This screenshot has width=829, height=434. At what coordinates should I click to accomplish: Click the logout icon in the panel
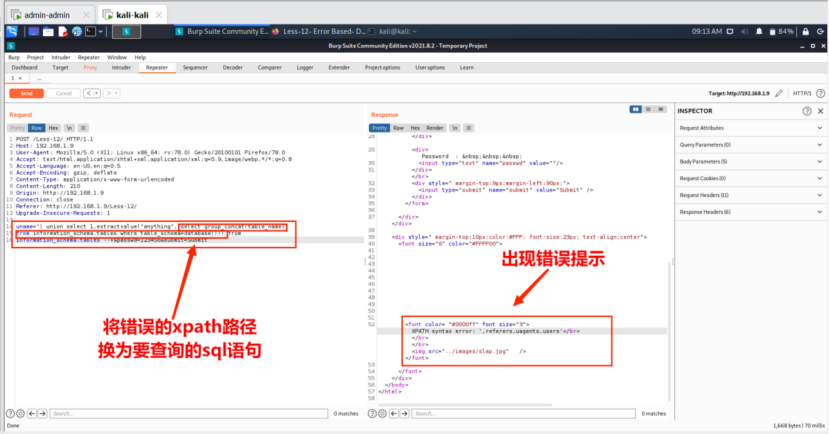point(820,32)
